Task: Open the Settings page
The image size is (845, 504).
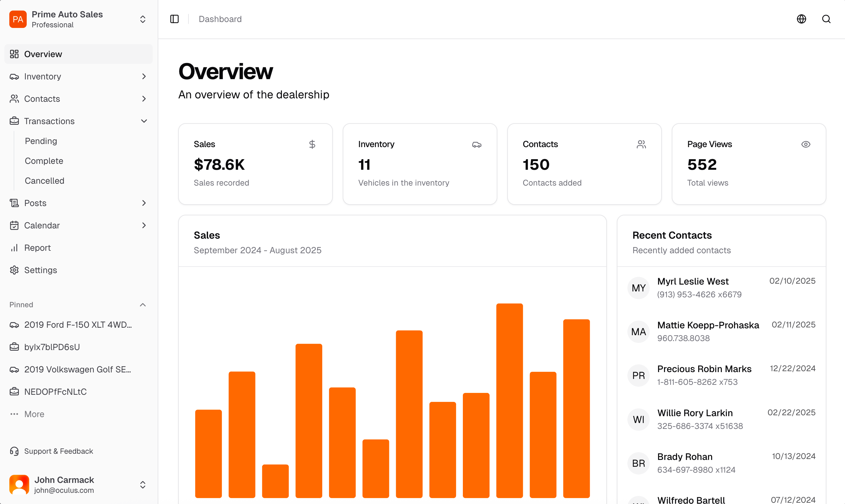Action: pyautogui.click(x=79, y=270)
